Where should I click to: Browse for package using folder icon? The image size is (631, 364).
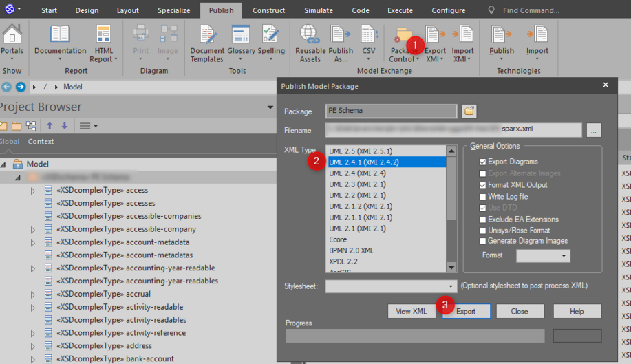pos(469,111)
